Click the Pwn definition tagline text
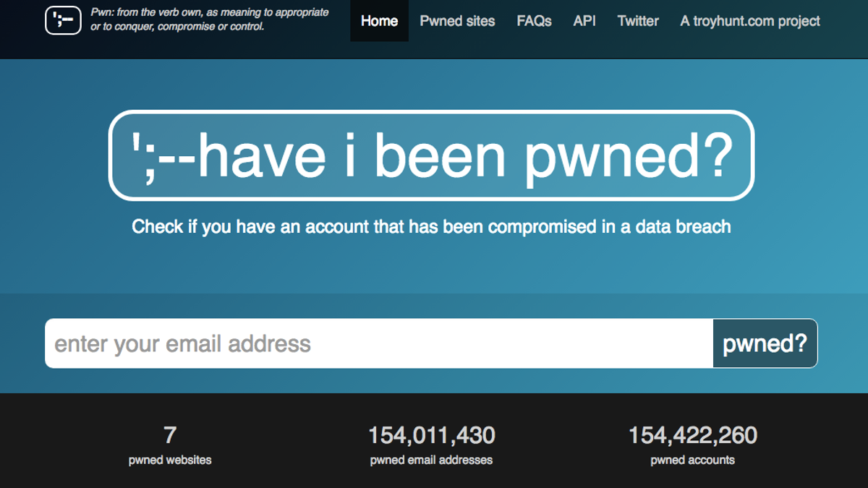 click(210, 20)
